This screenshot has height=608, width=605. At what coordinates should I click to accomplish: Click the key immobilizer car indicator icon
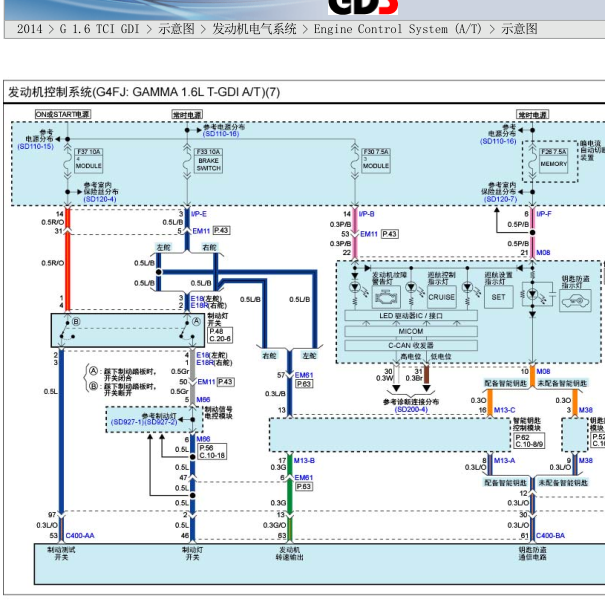coord(575,301)
